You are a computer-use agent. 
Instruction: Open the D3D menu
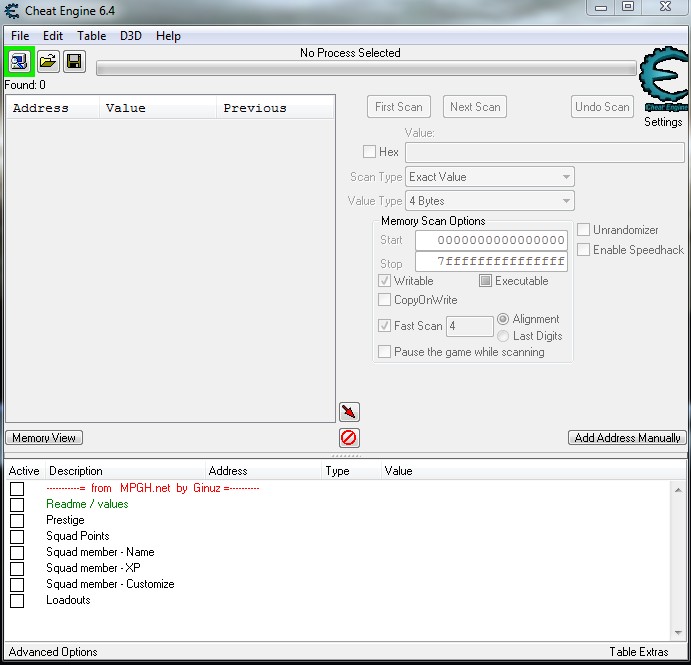click(x=131, y=36)
